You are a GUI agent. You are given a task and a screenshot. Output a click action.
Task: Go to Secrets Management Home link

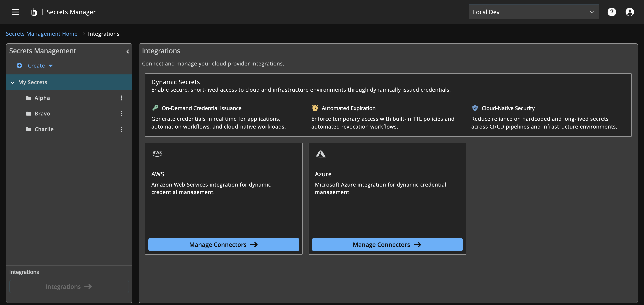pos(42,34)
